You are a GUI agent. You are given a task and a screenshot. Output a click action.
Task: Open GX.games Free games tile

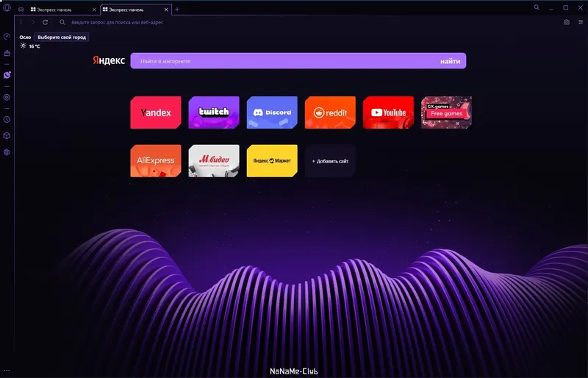click(x=446, y=113)
